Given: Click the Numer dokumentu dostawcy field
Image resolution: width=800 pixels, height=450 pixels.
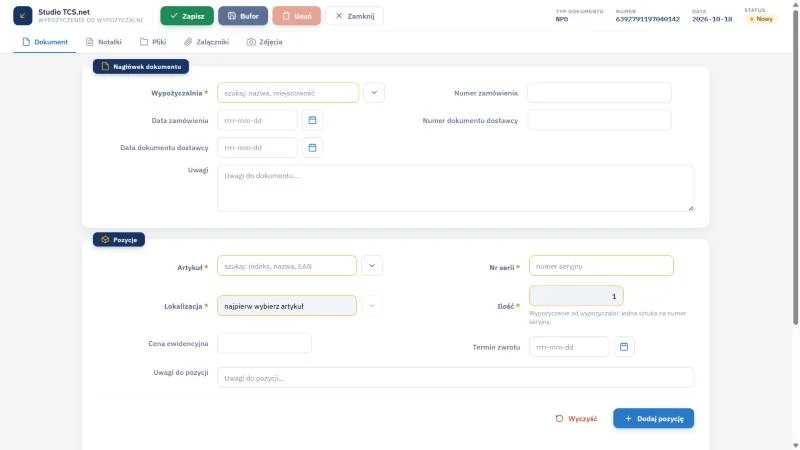Looking at the screenshot, I should coord(599,120).
